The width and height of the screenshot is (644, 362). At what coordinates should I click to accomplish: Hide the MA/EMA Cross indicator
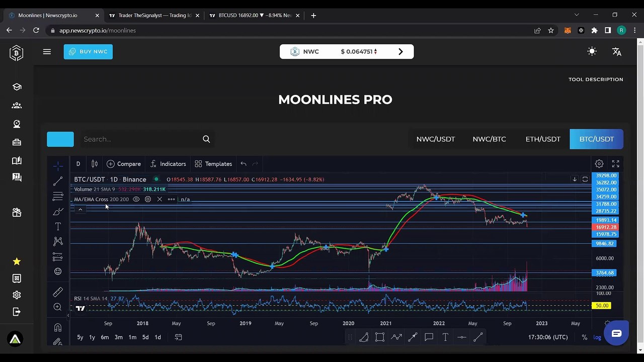click(136, 199)
